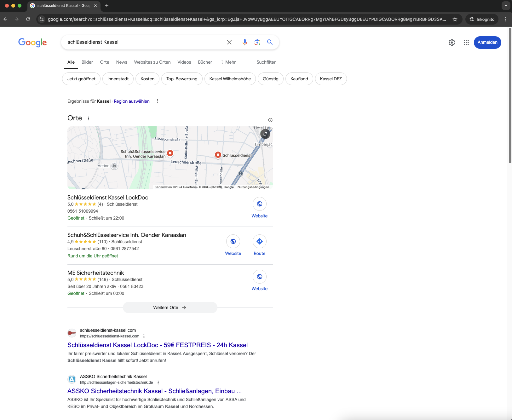Open Nutzungsbedingungen link on map
The image size is (512, 420).
click(x=253, y=187)
